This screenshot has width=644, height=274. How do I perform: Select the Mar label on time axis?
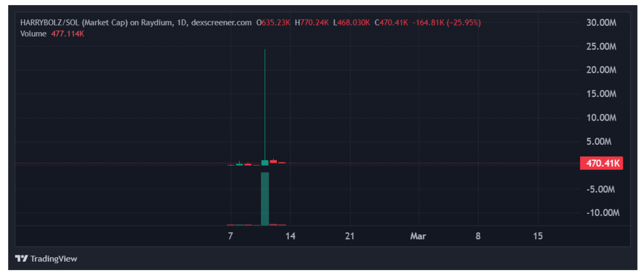(x=418, y=236)
